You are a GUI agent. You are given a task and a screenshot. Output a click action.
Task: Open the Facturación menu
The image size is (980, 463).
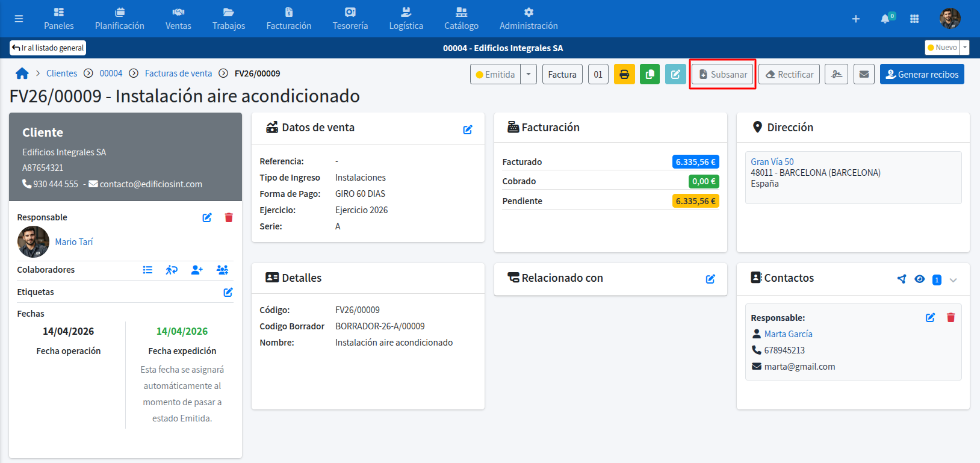(x=289, y=19)
